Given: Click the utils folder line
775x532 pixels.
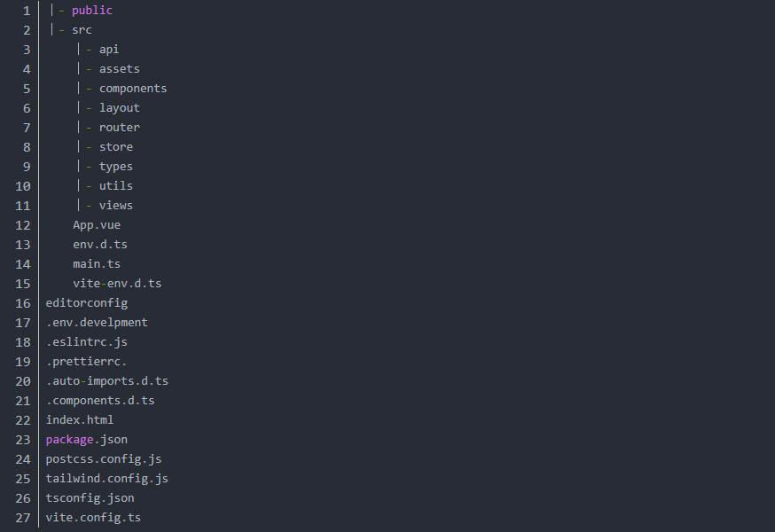Looking at the screenshot, I should pos(115,186).
